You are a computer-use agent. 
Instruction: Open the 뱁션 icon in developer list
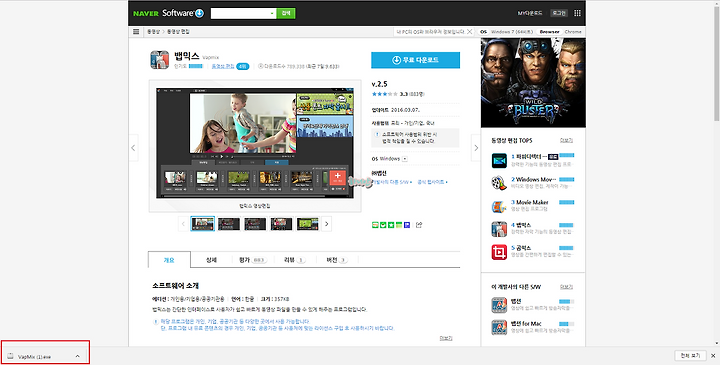(499, 305)
